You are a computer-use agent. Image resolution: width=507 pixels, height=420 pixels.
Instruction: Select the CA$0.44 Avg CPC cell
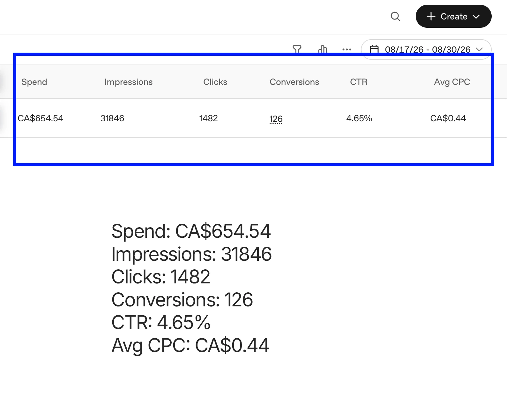448,118
